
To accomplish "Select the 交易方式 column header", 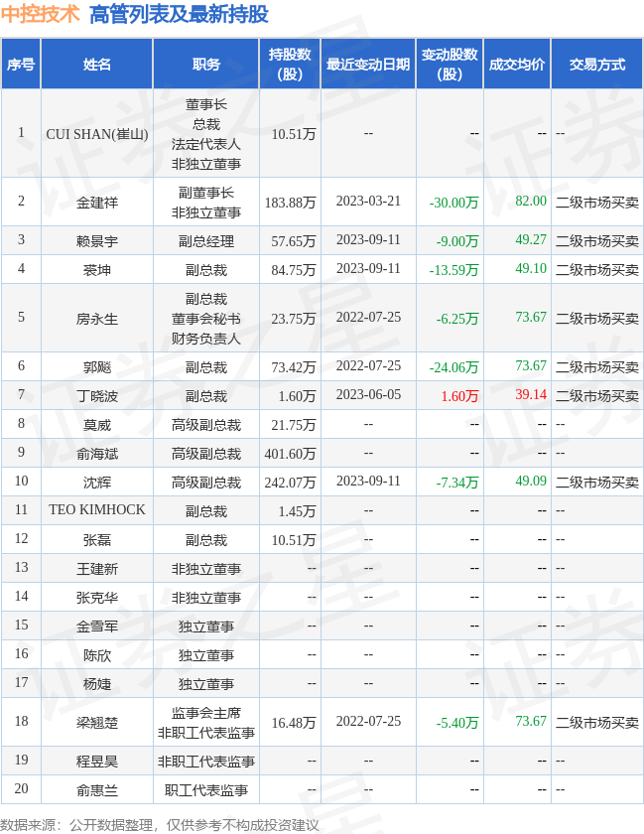I will coord(596,65).
